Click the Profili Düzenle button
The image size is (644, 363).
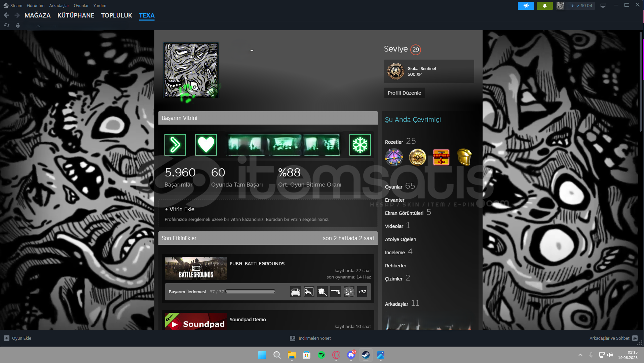(x=404, y=93)
